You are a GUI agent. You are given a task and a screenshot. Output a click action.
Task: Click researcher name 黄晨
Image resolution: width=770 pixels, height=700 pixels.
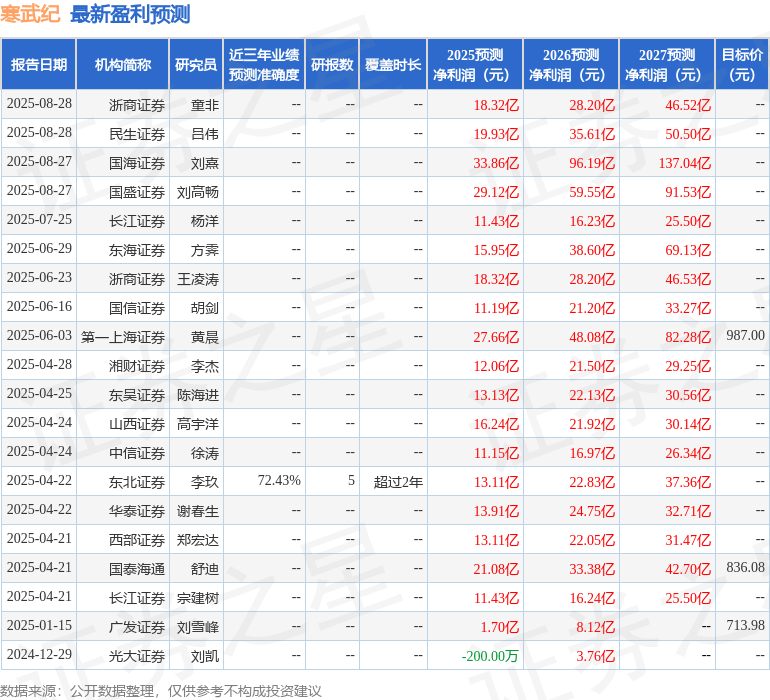(205, 337)
